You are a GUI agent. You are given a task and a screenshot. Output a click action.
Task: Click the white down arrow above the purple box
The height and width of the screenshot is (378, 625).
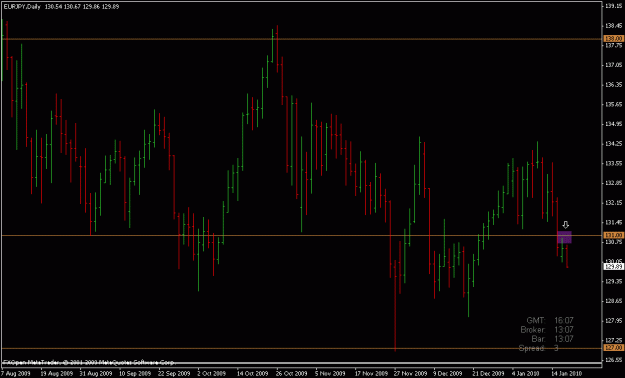click(x=565, y=225)
